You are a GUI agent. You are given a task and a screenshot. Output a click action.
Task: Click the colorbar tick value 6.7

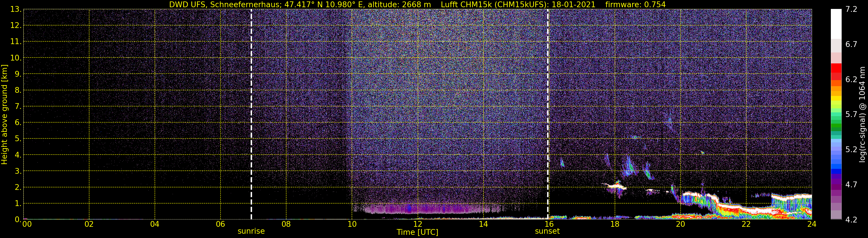[x=851, y=44]
